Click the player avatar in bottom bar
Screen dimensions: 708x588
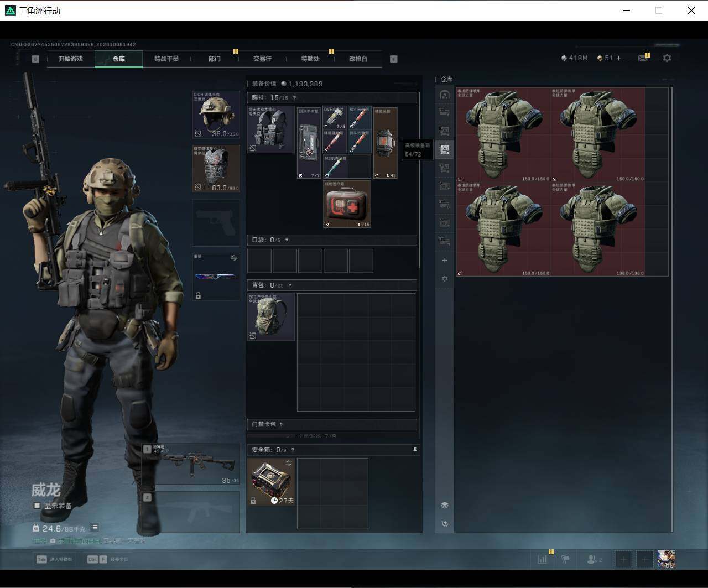(667, 559)
